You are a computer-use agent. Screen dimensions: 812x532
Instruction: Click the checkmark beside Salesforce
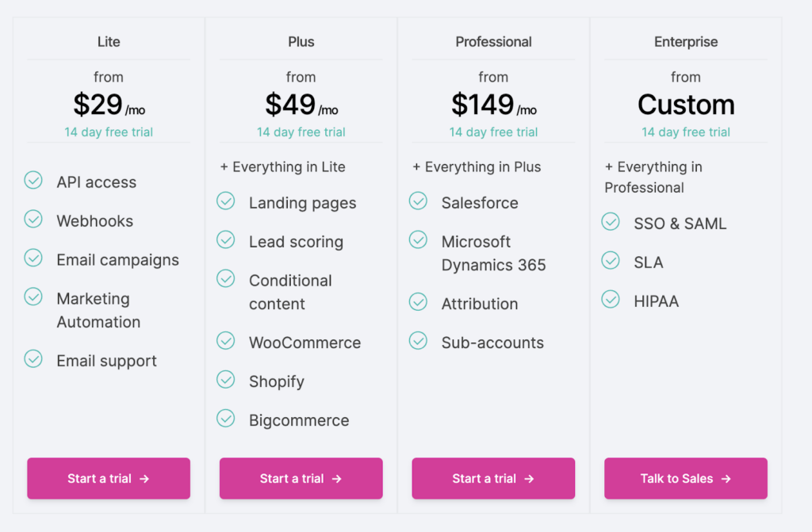tap(418, 201)
